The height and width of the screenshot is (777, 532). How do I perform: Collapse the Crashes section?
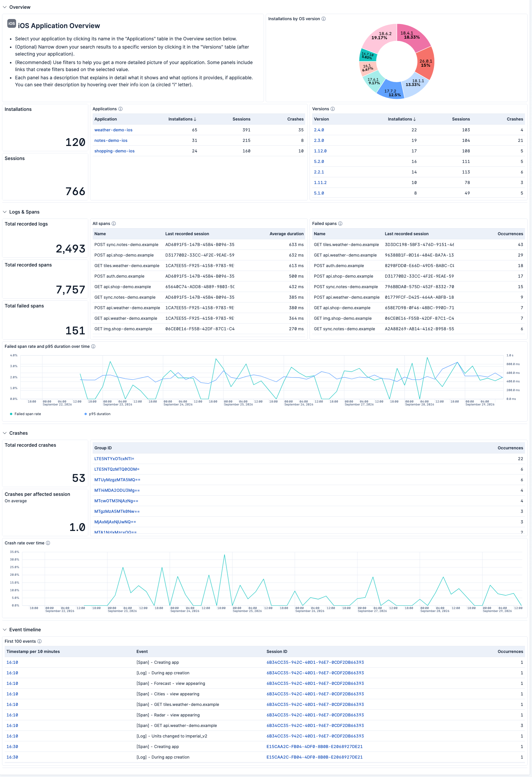click(5, 433)
